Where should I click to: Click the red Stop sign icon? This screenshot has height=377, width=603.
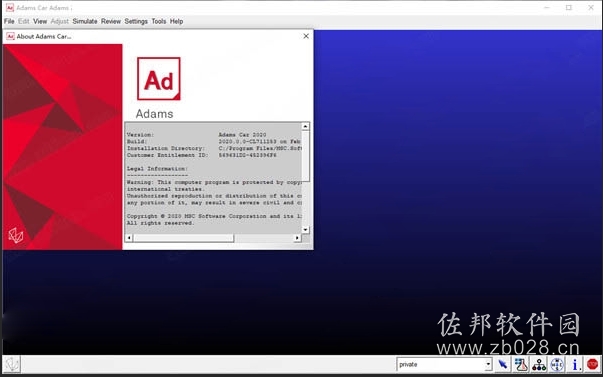[x=593, y=364]
